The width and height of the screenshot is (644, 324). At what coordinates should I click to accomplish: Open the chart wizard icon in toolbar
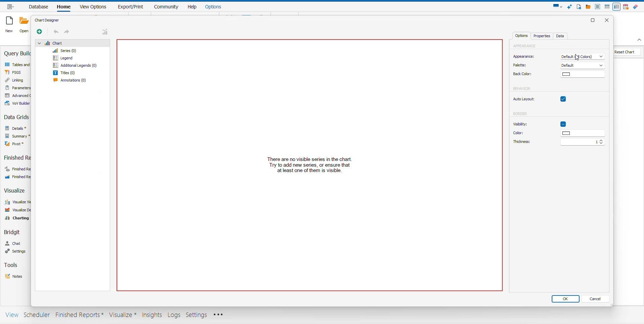click(x=105, y=32)
